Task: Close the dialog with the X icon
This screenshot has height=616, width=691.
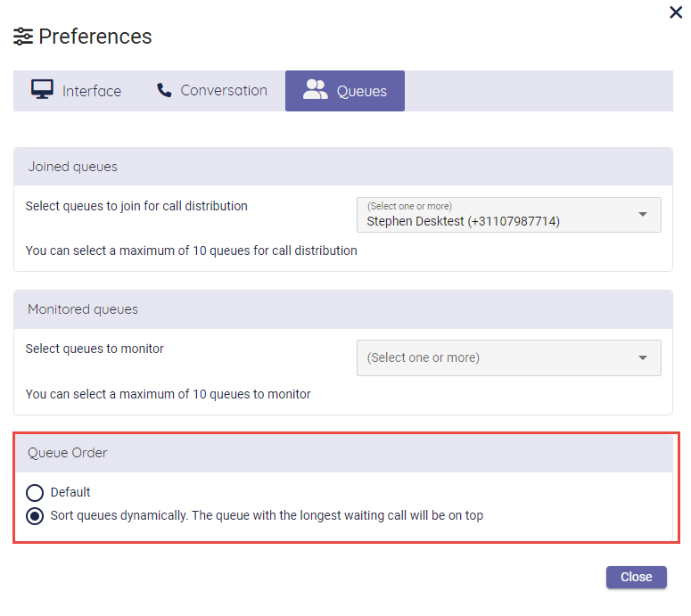Action: pos(675,12)
